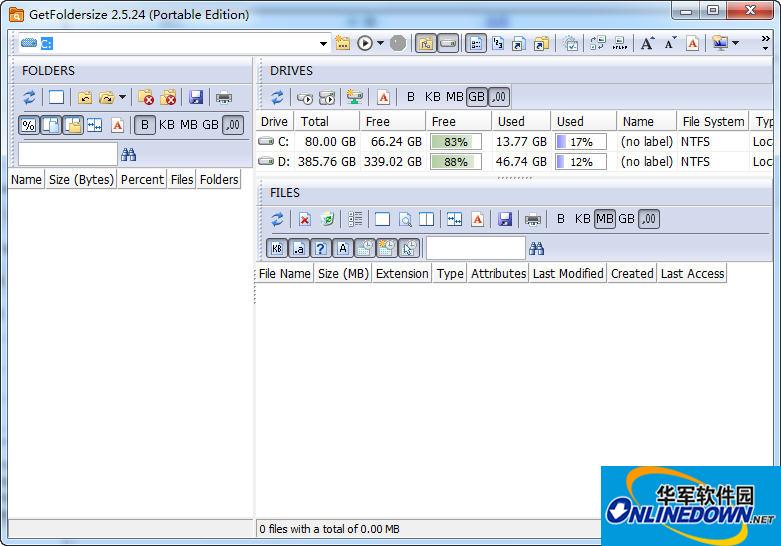Sort drives by File System column
Screen dimensions: 781x546
pos(713,122)
